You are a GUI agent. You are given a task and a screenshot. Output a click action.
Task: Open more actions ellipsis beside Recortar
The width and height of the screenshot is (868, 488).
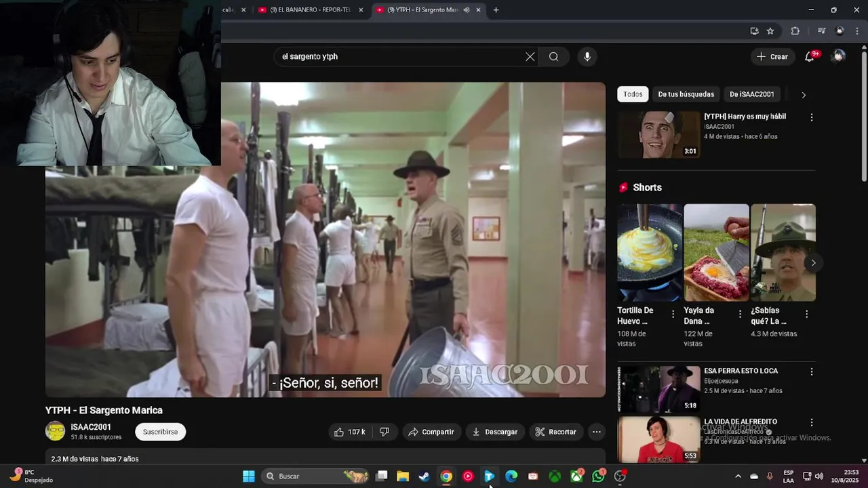coord(597,432)
